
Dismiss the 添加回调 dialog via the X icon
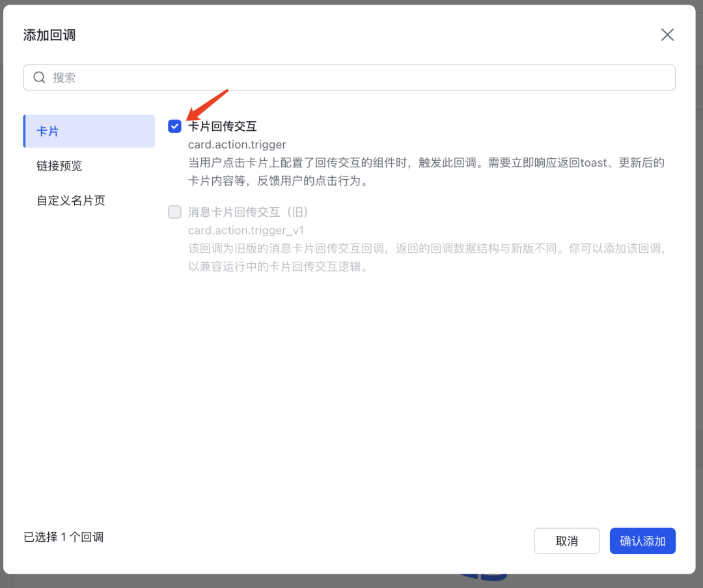[667, 35]
